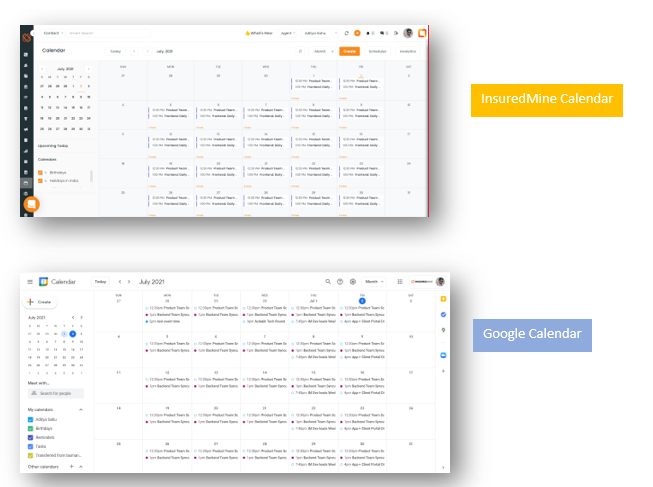Click the InsuredMine calendars list scrollbar

(x=91, y=176)
